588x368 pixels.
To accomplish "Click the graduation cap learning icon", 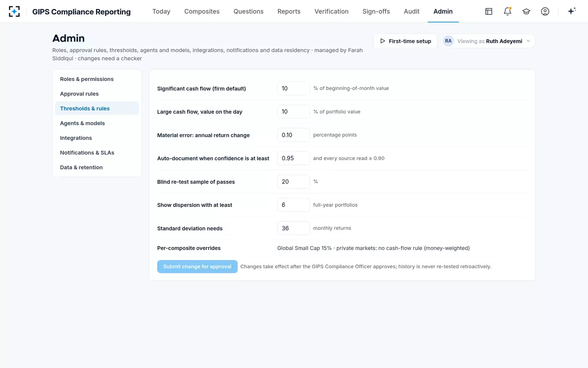I will click(526, 11).
